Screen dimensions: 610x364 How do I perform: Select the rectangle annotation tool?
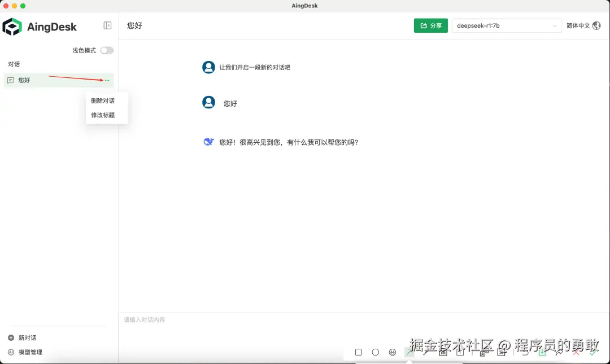[359, 352]
